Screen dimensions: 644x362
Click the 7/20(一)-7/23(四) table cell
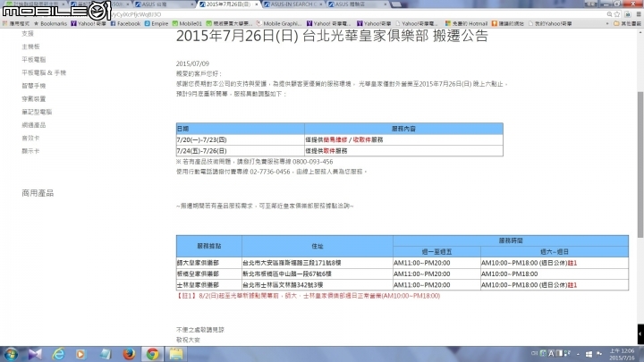(x=241, y=139)
